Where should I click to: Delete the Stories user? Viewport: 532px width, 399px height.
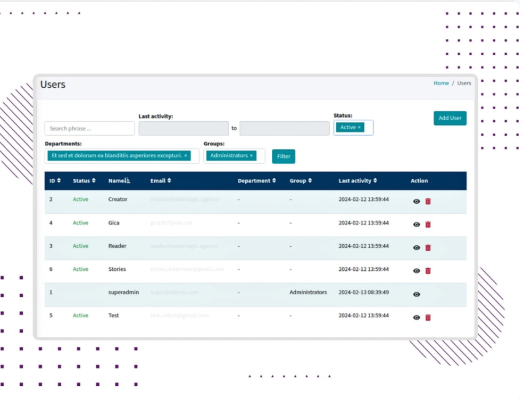pos(428,271)
